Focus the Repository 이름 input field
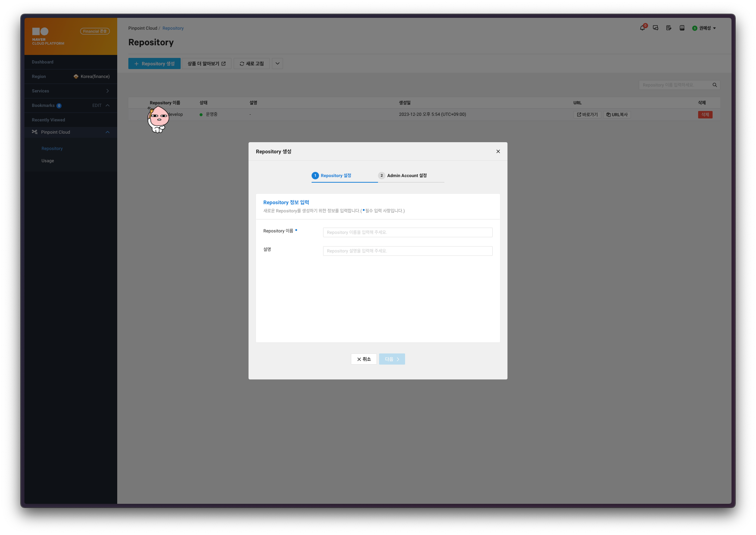 (x=407, y=232)
